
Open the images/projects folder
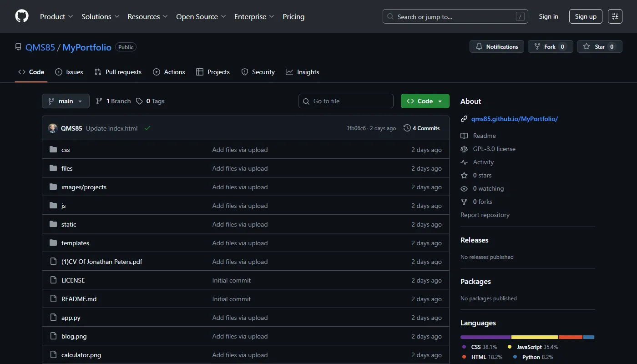84,187
